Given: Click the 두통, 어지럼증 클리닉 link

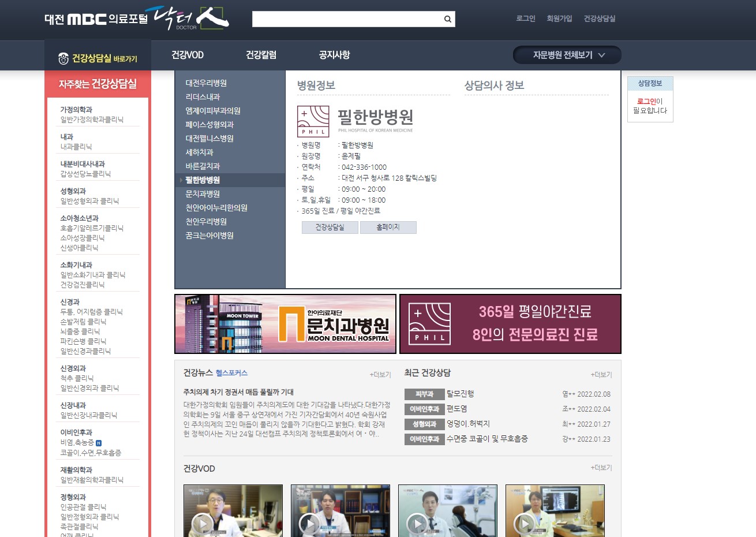Looking at the screenshot, I should click(92, 312).
